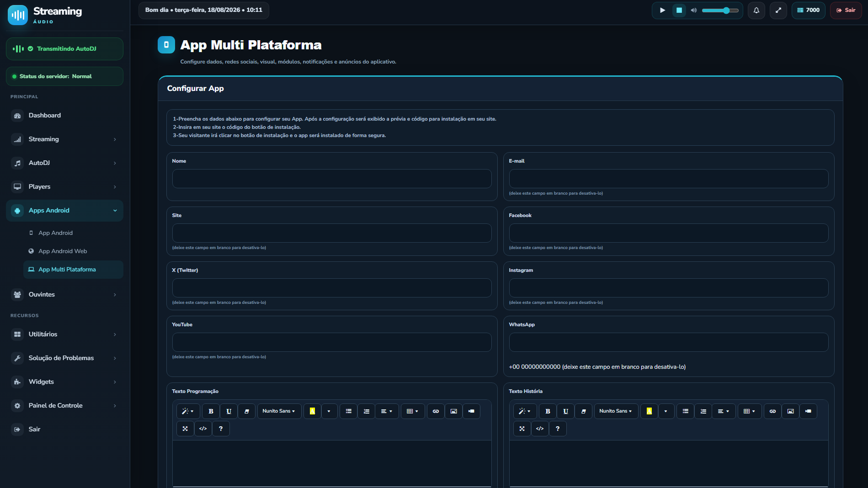Image resolution: width=868 pixels, height=488 pixels.
Task: Click the Transmitindo AutoDJ status badge
Action: tap(64, 49)
